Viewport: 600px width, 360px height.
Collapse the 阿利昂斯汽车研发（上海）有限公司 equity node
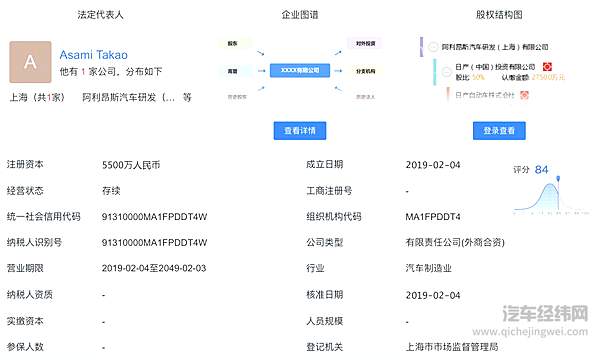click(432, 47)
